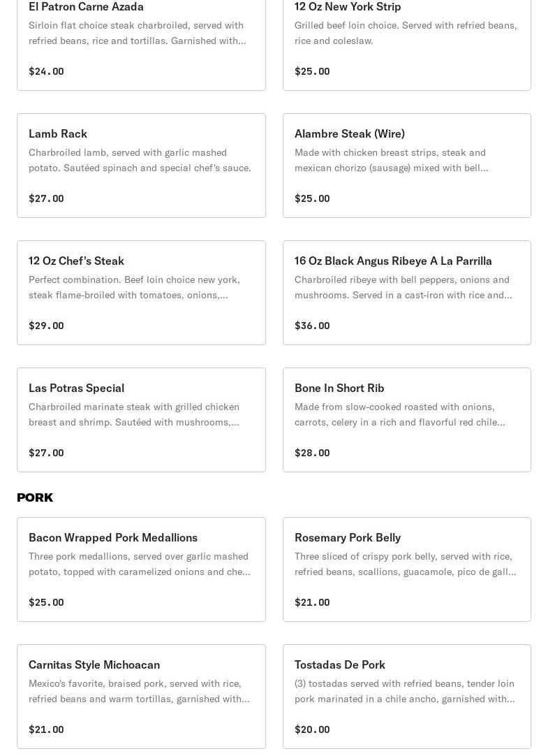The height and width of the screenshot is (756, 548).
Task: Click the $29.00 Chef's Steak price
Action: (46, 326)
